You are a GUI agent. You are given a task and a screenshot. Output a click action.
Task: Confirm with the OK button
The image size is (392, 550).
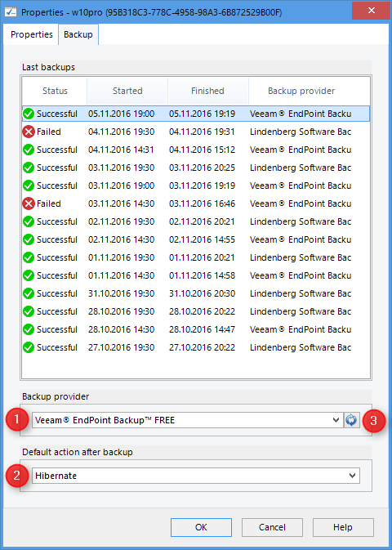(201, 527)
